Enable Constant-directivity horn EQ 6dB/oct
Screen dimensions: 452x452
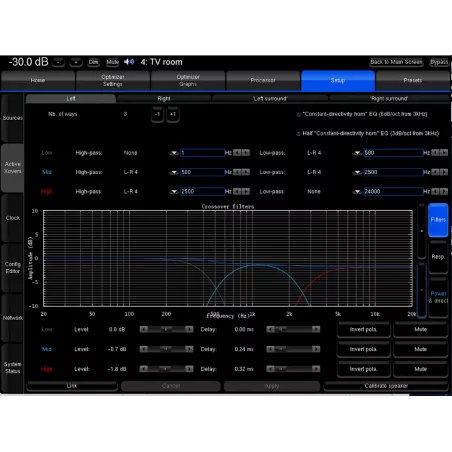pyautogui.click(x=299, y=114)
